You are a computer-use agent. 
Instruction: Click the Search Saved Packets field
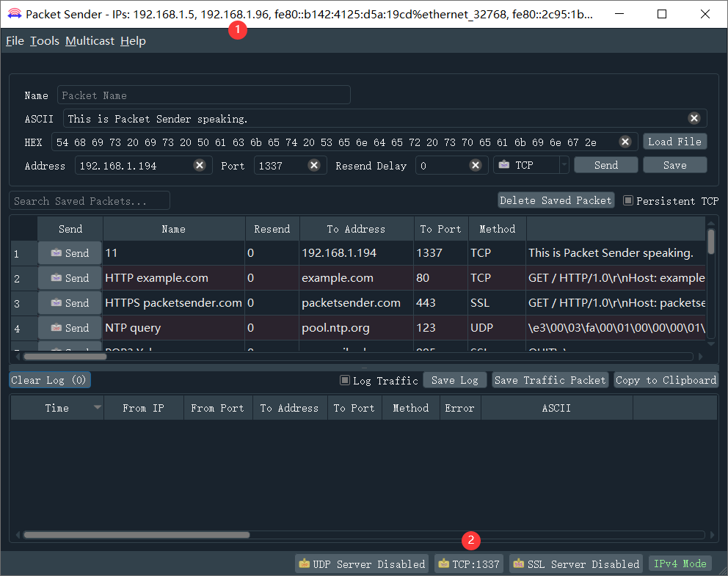click(x=90, y=200)
